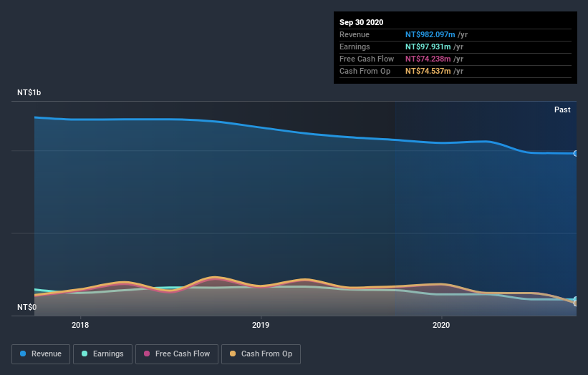Click the Cash From Op label in the tooltip
588x375 pixels.
pos(365,71)
